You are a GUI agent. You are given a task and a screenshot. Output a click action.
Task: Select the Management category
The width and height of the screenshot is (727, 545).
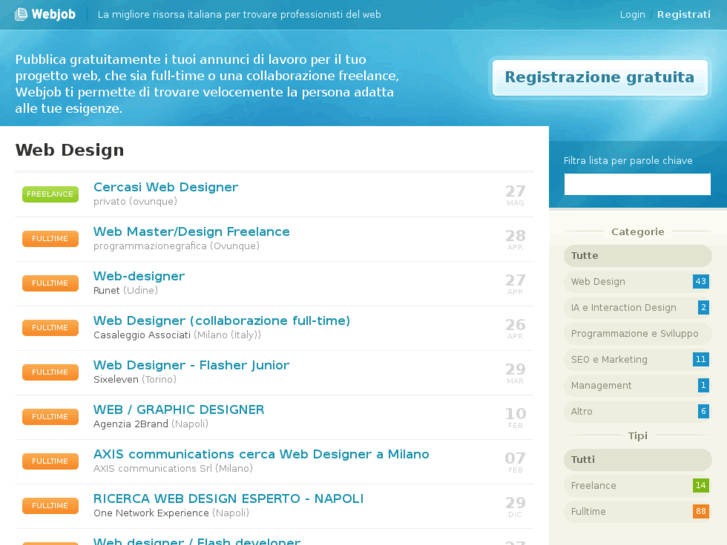click(638, 385)
